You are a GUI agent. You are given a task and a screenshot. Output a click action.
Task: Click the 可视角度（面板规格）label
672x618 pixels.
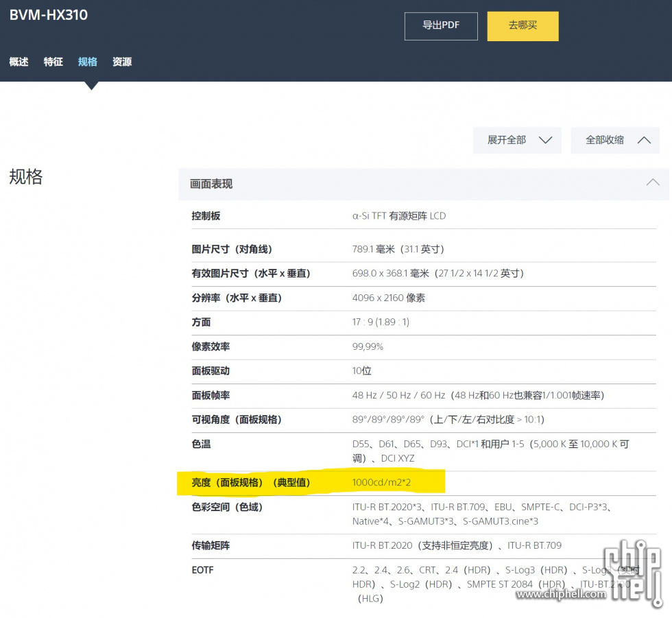pyautogui.click(x=237, y=420)
